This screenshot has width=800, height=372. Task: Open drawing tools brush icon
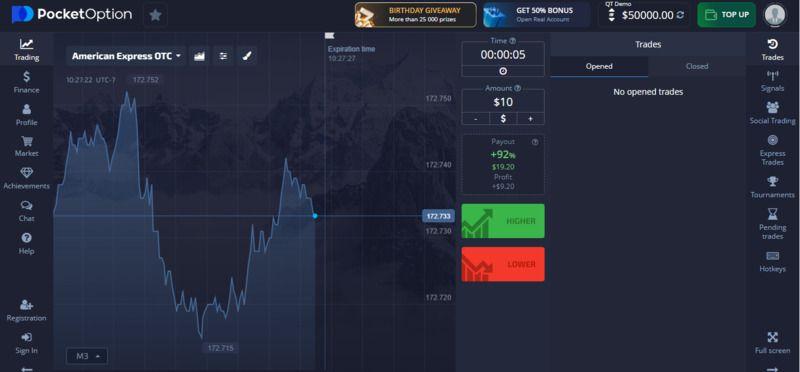click(x=247, y=56)
